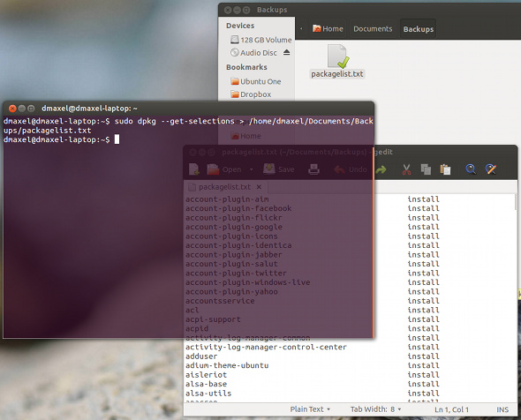Create new document with toolbar icon
This screenshot has height=420, width=521.
point(194,169)
